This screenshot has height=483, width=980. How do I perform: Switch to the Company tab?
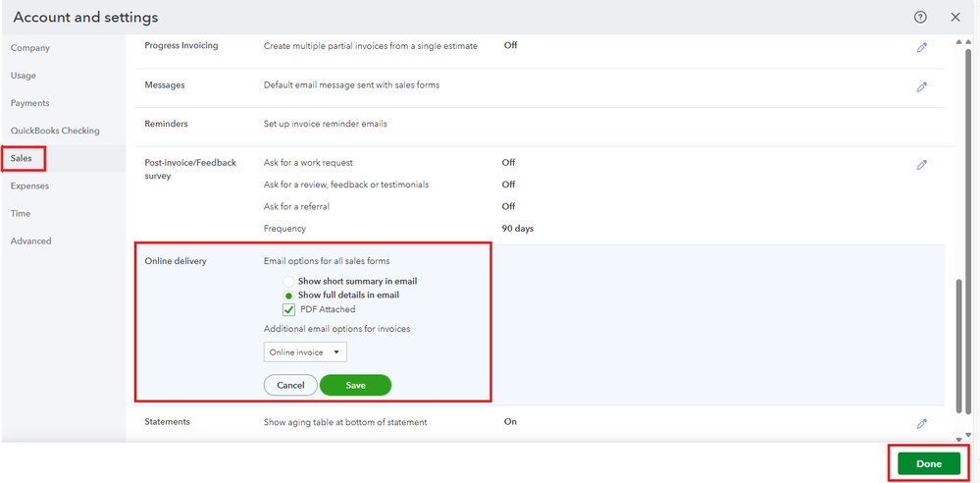(30, 48)
